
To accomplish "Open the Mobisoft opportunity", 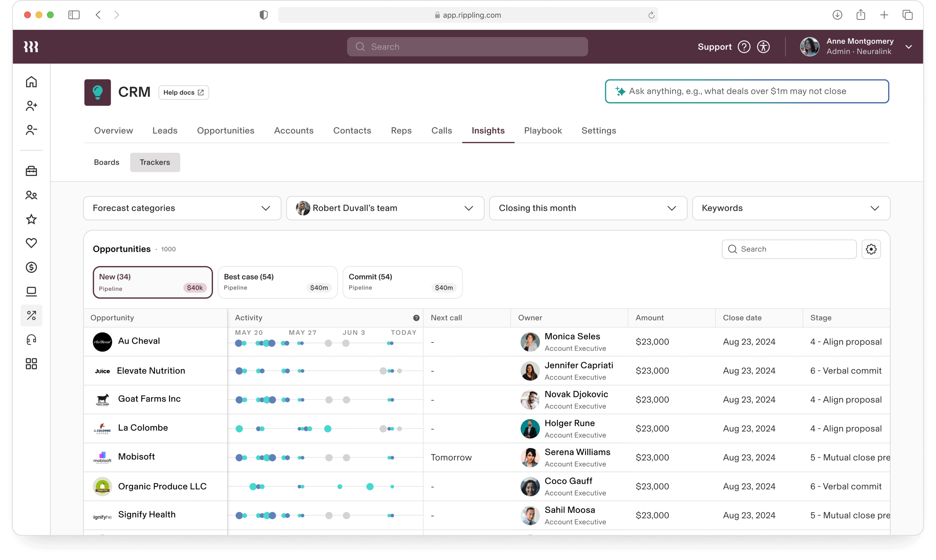I will point(136,457).
